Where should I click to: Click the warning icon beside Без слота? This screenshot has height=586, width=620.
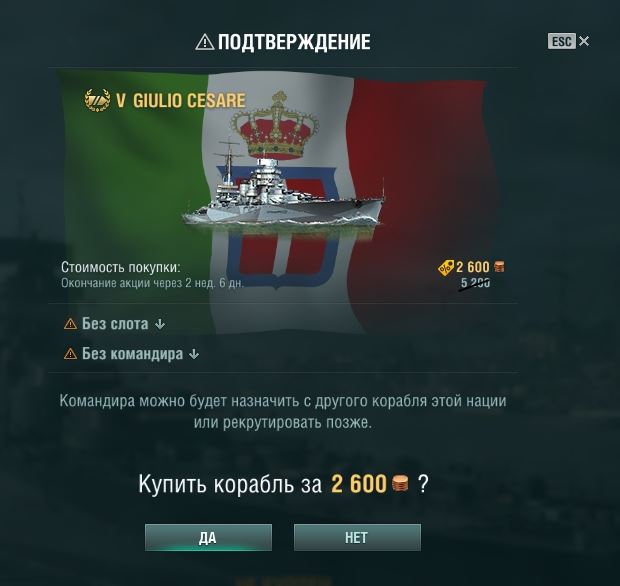click(x=70, y=324)
